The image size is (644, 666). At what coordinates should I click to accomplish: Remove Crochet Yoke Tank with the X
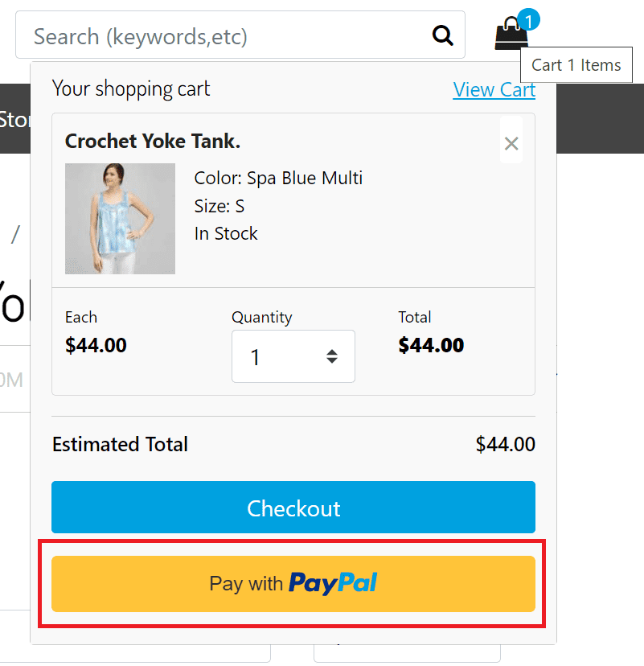(511, 143)
